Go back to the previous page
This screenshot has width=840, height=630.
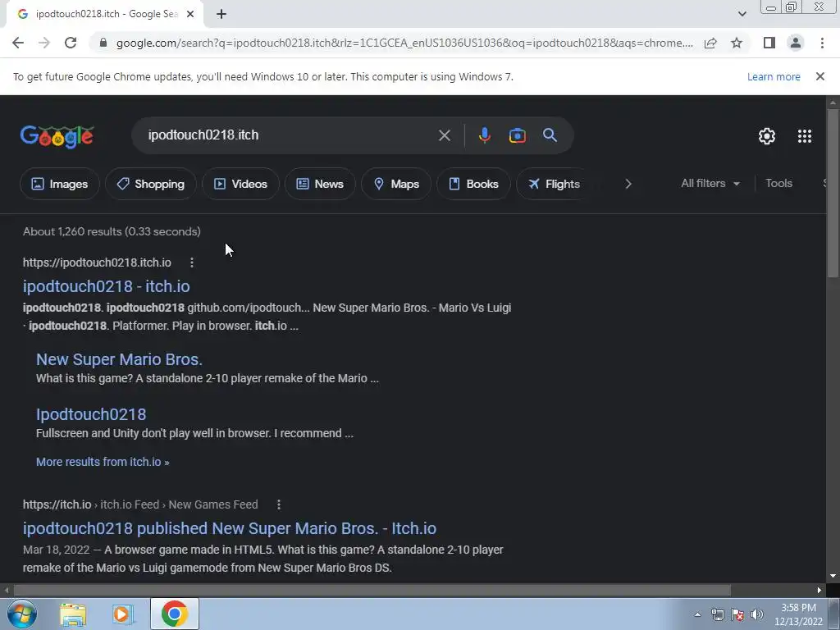18,43
